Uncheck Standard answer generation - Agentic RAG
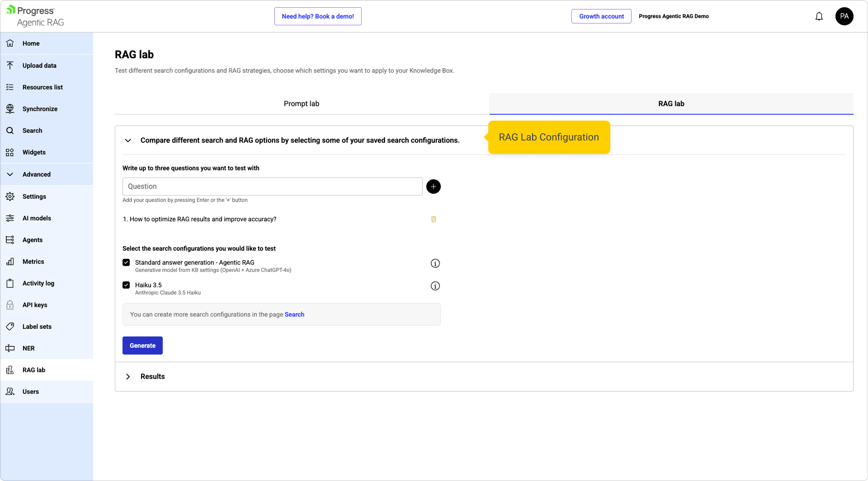Screen dimensions: 868x481 [x=126, y=262]
